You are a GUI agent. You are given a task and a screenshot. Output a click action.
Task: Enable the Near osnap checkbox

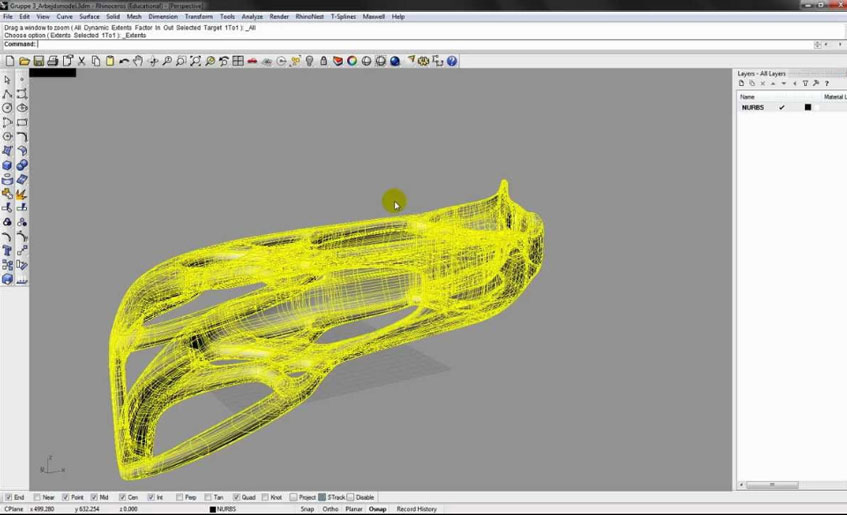(x=37, y=497)
